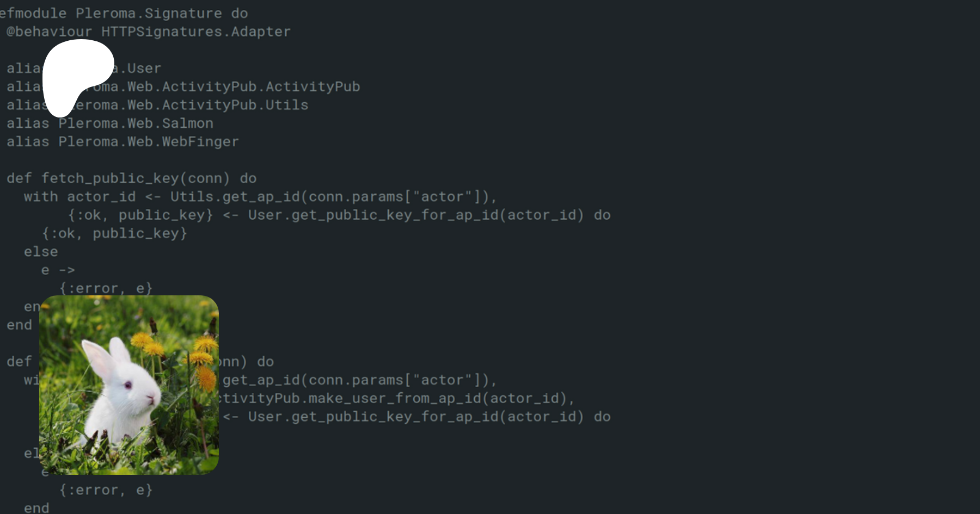Click the "with actor_id" text in fetch_public_key

point(79,197)
